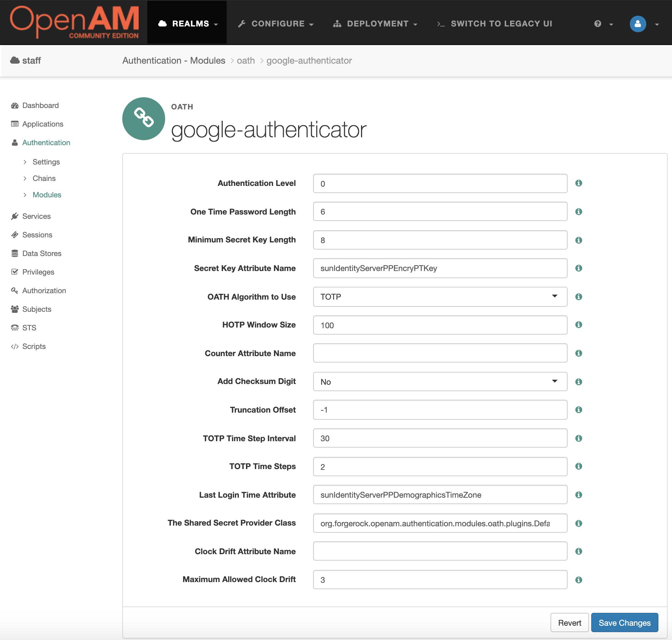Click the info icon for TOTP Time Steps
The image size is (672, 640).
tap(579, 466)
